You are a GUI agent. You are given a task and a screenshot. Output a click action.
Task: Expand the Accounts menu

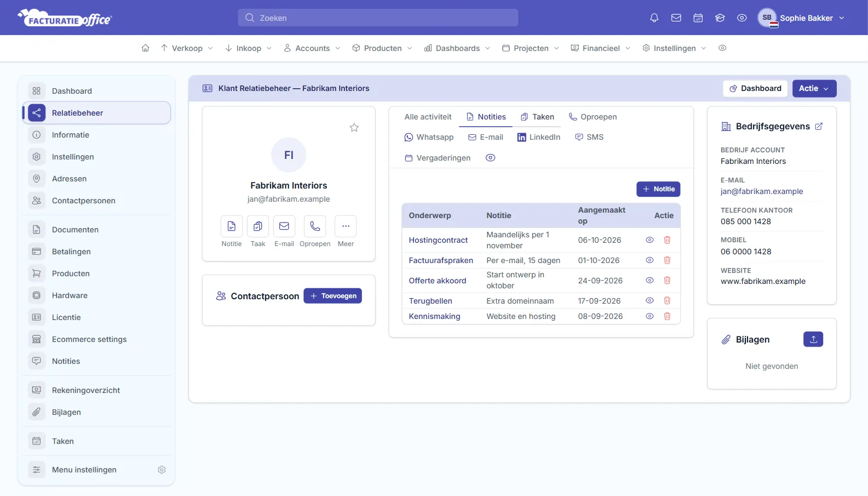pyautogui.click(x=312, y=48)
